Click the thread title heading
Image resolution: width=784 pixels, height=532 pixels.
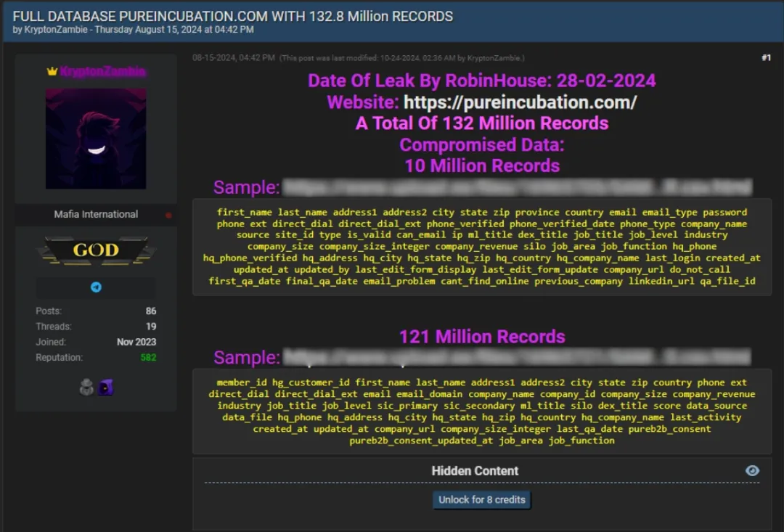click(x=233, y=17)
